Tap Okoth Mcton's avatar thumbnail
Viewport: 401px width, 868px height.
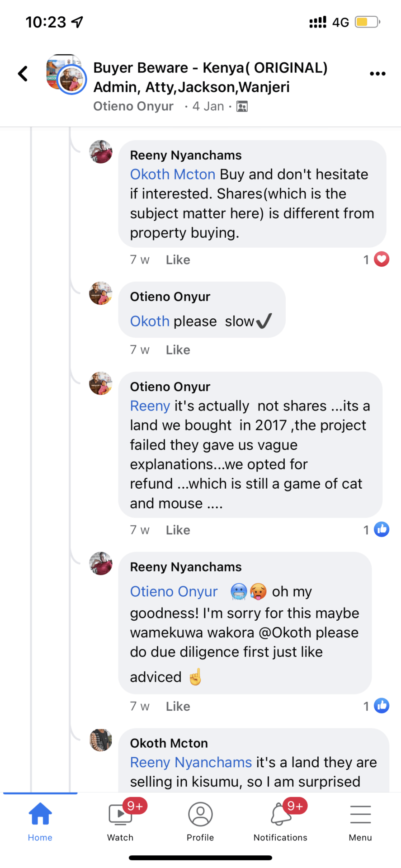pyautogui.click(x=101, y=740)
